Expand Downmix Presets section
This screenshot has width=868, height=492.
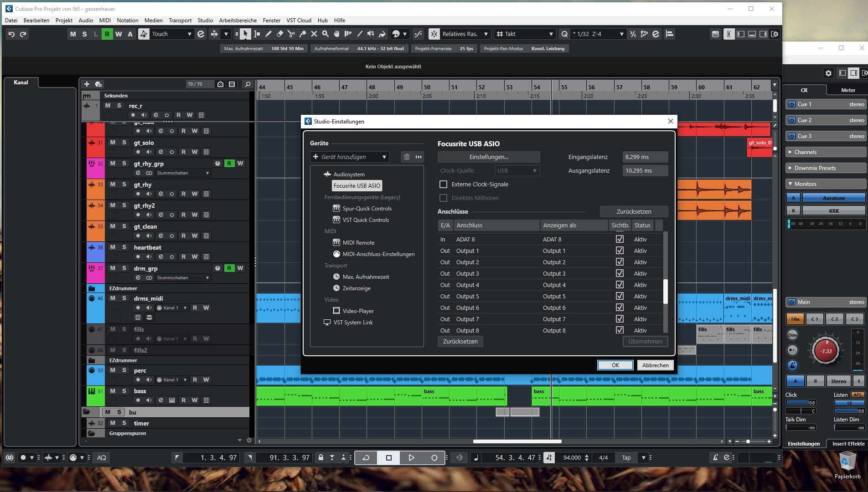826,168
